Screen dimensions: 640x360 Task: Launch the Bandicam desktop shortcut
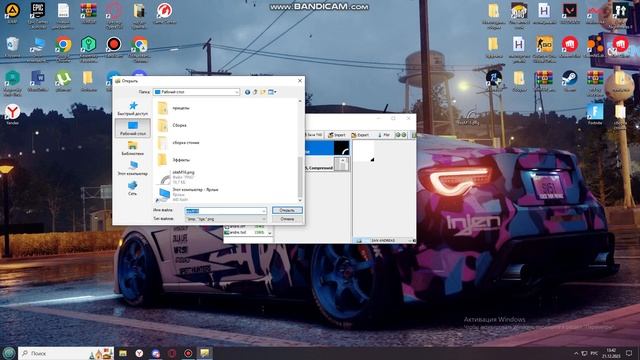pyautogui.click(x=114, y=47)
